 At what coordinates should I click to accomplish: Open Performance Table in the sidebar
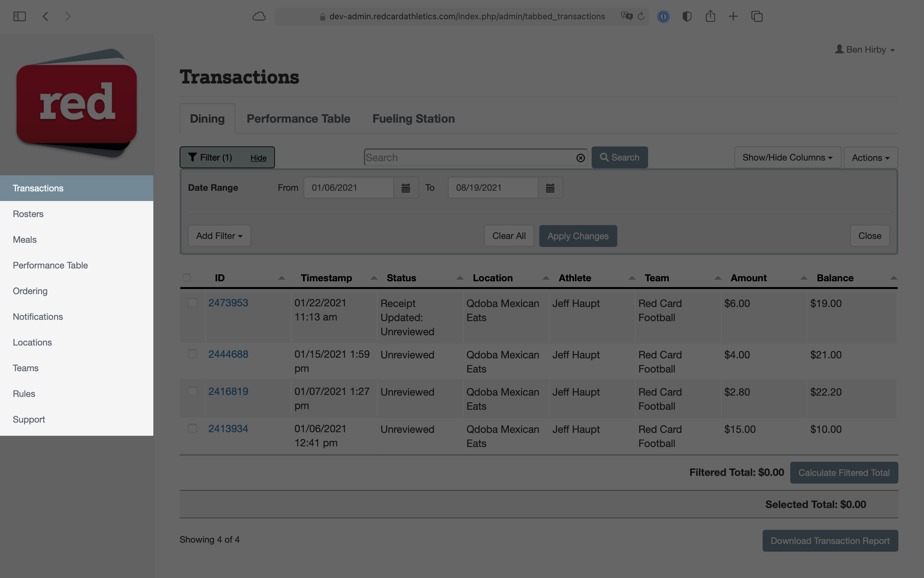click(77, 265)
